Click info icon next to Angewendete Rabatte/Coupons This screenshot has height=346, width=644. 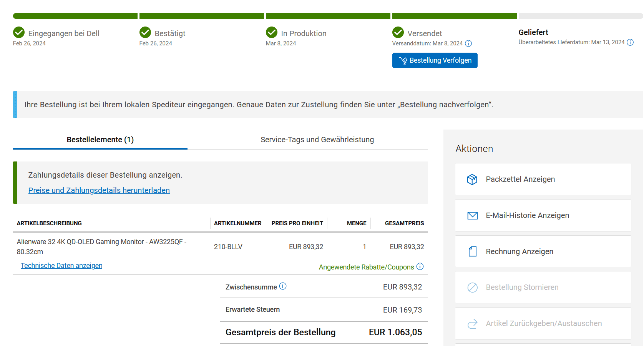[420, 266]
